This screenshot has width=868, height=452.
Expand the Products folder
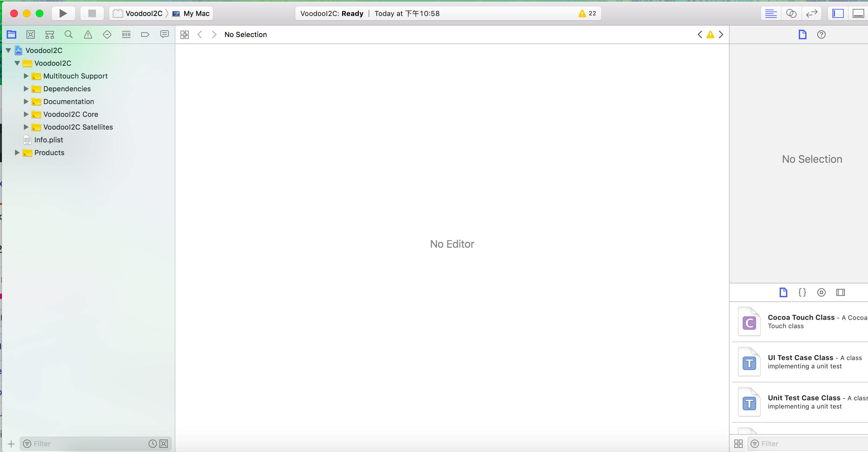pyautogui.click(x=17, y=153)
